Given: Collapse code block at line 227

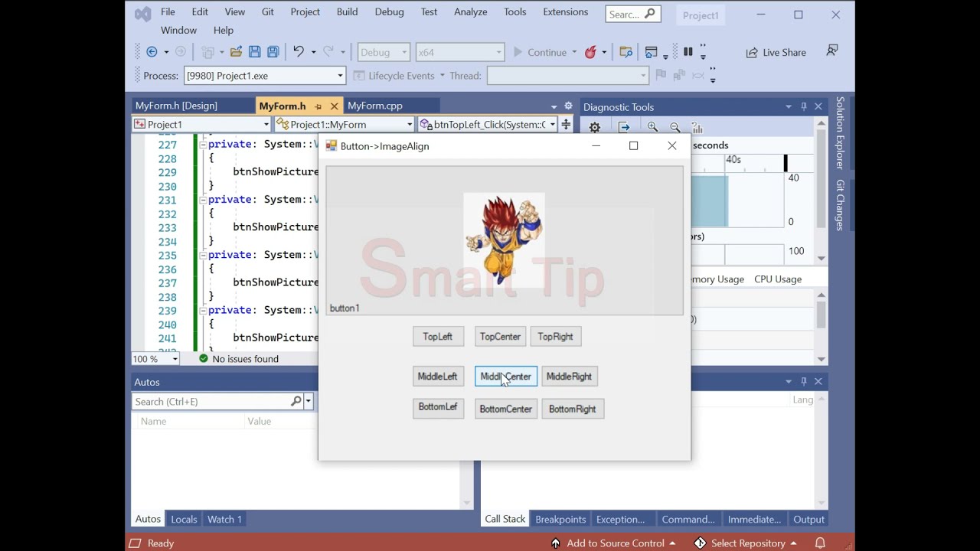Looking at the screenshot, I should tap(202, 144).
